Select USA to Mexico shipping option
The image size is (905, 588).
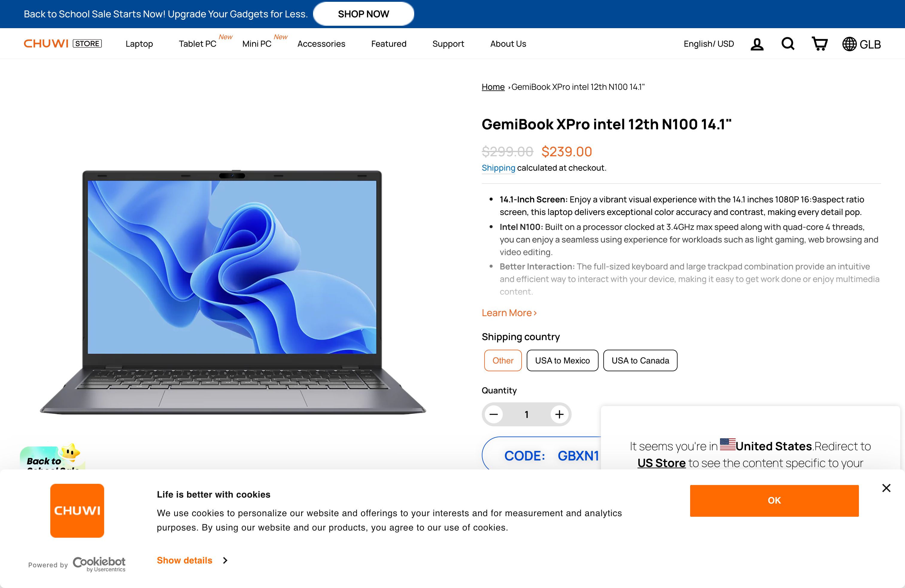pos(562,360)
